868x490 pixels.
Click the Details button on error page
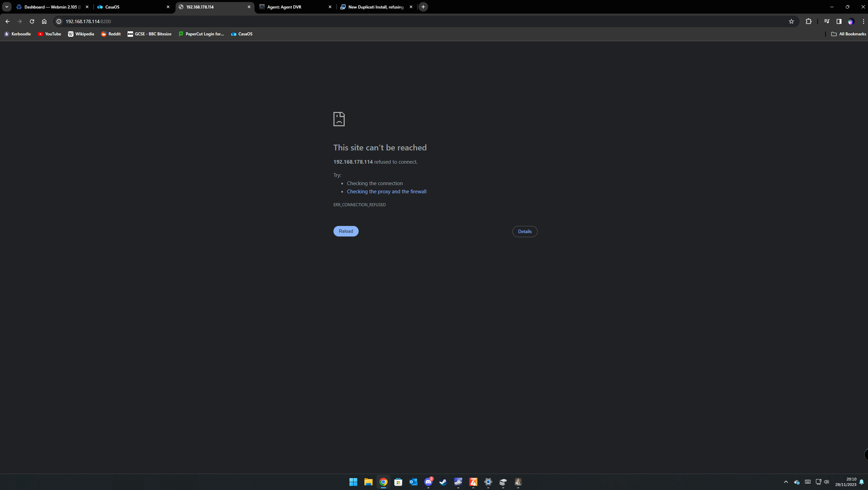[x=525, y=231]
